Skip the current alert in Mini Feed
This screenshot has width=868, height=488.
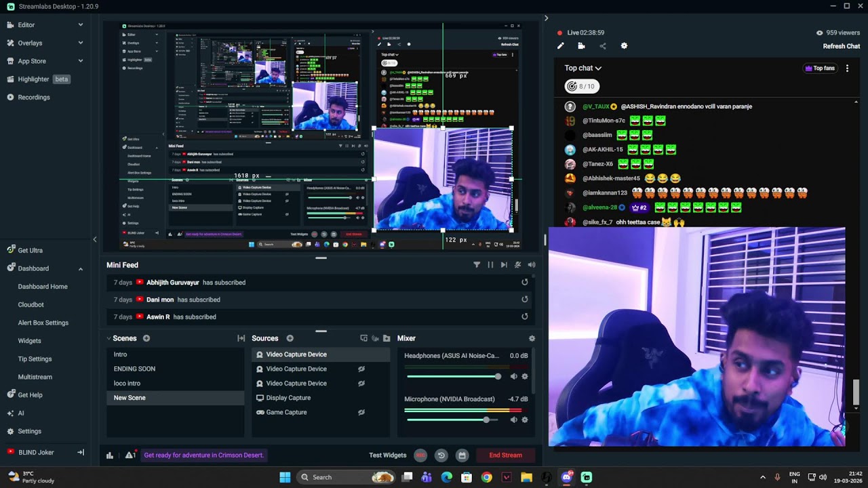click(x=504, y=265)
